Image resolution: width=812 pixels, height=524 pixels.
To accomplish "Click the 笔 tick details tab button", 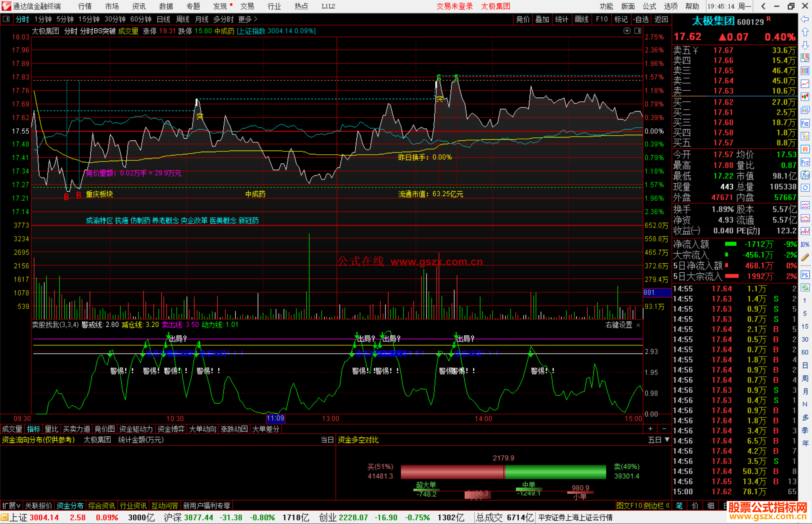I will pos(679,506).
